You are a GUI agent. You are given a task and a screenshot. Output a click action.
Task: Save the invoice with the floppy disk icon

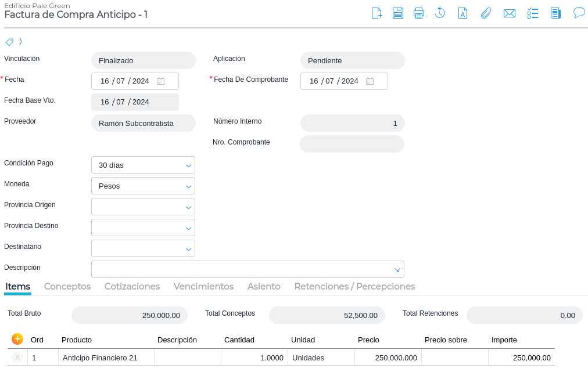click(397, 13)
